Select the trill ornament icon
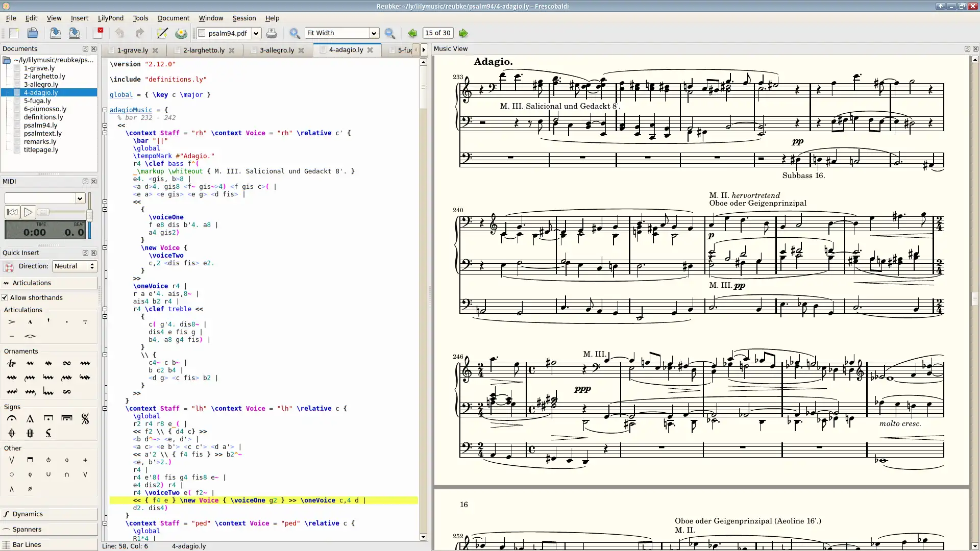The height and width of the screenshot is (551, 980). point(11,363)
